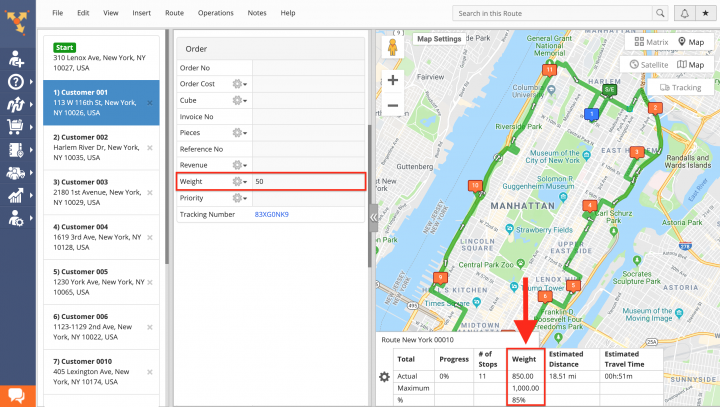The width and height of the screenshot is (720, 407).
Task: Open notifications bell icon
Action: (684, 13)
